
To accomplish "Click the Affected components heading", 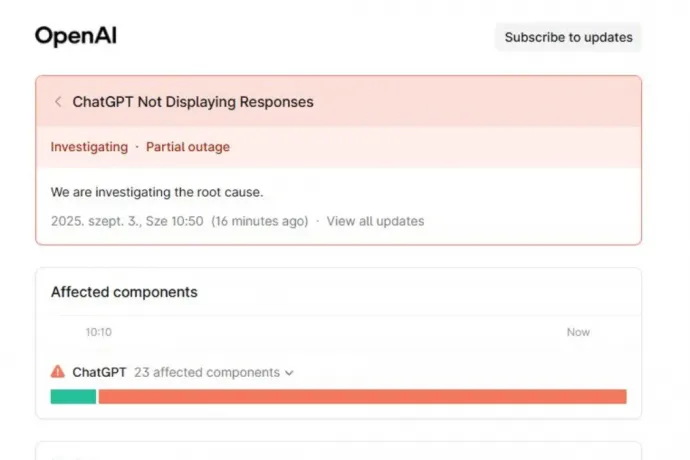I will click(124, 292).
